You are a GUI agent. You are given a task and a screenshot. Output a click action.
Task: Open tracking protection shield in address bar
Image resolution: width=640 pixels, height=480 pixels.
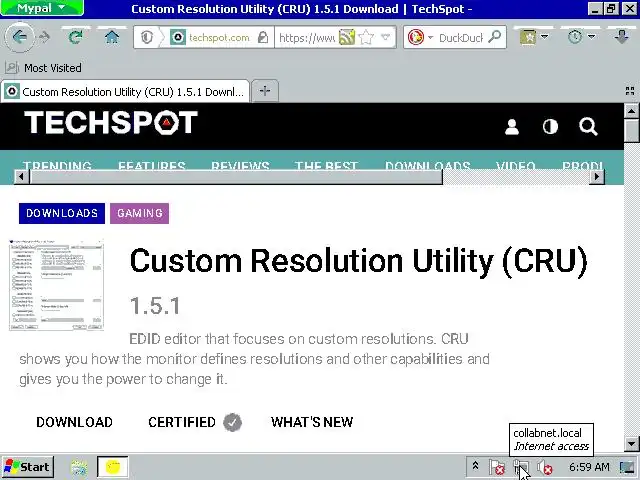(x=147, y=38)
